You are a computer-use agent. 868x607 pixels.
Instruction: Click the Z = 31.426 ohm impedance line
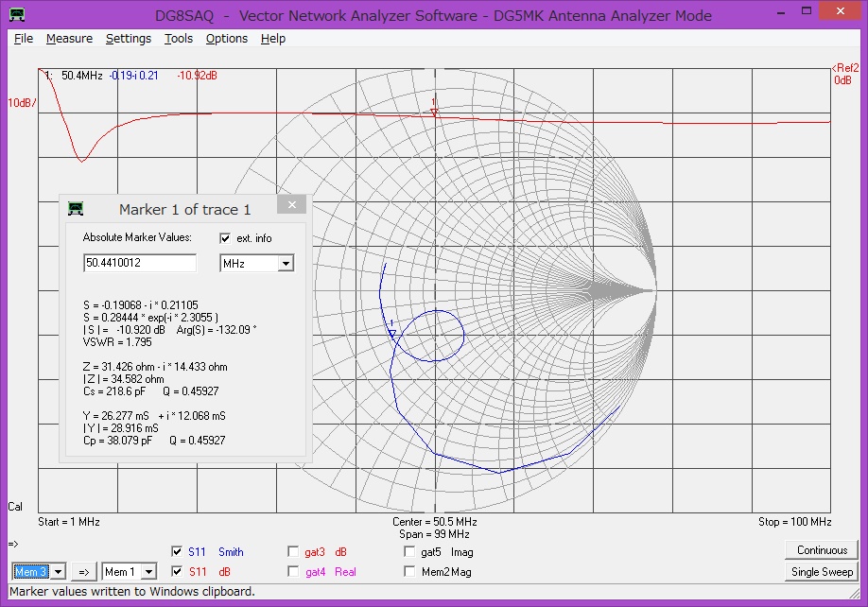pyautogui.click(x=155, y=367)
